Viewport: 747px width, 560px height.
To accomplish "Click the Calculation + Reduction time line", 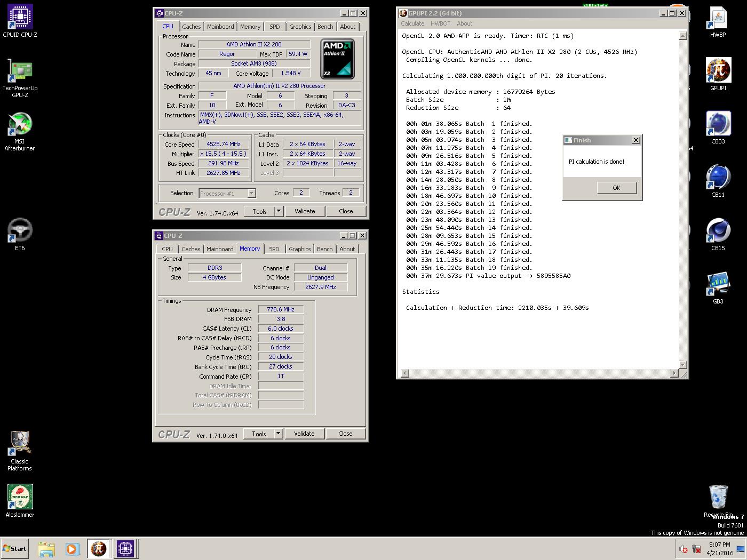I will 497,308.
